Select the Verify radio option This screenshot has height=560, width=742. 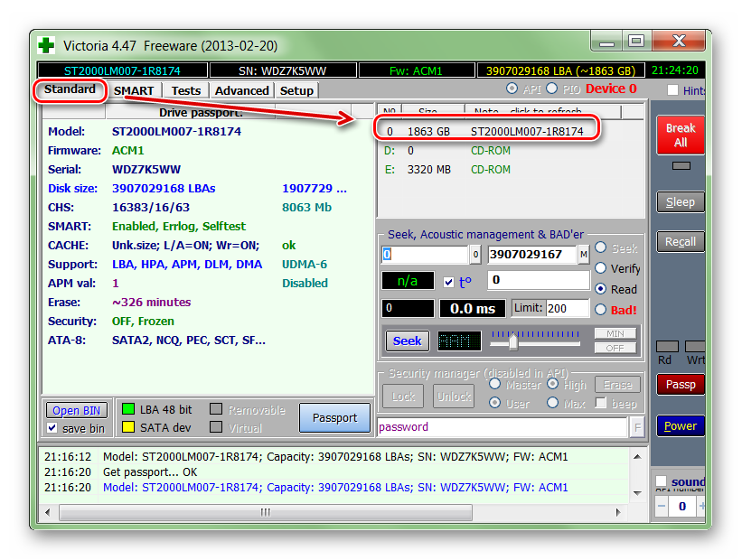coord(601,268)
